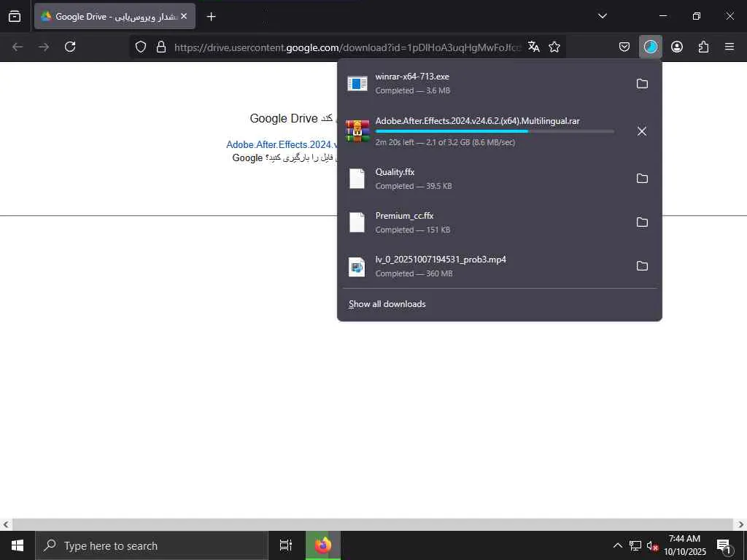Viewport: 747px width, 560px height.
Task: Open Quality.ffx download entry
Action: [x=484, y=179]
